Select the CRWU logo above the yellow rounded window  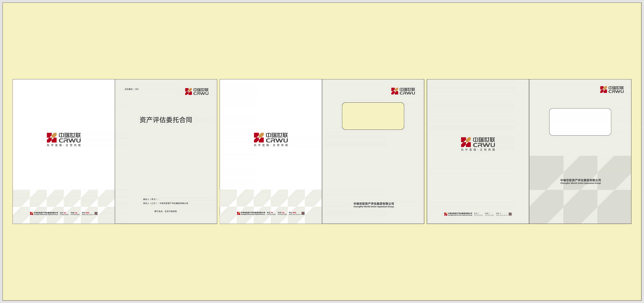click(x=403, y=91)
